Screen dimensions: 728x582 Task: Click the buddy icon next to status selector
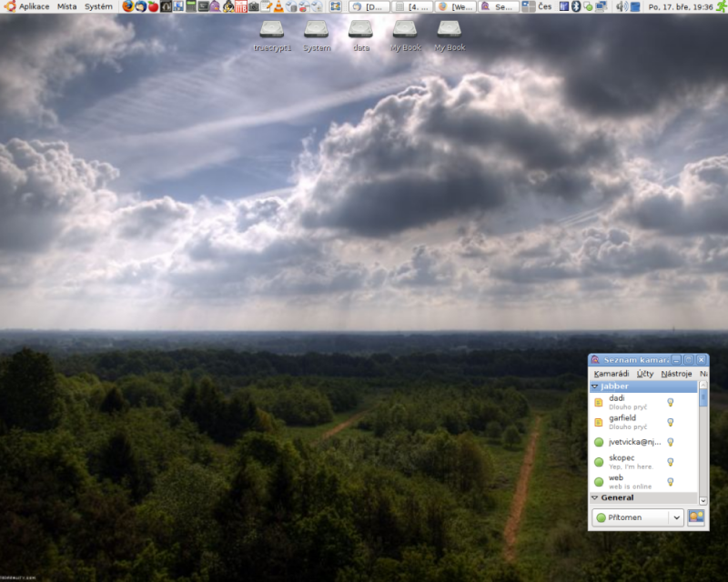(x=696, y=517)
